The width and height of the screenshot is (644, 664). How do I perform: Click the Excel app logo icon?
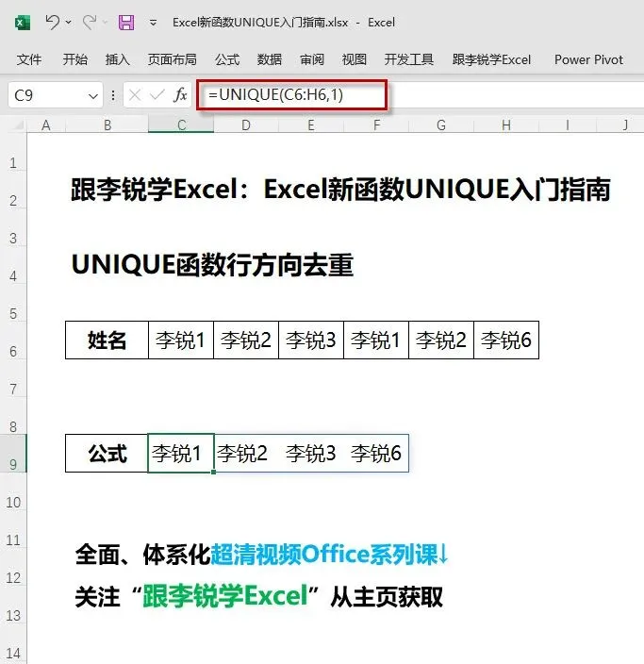(23, 23)
